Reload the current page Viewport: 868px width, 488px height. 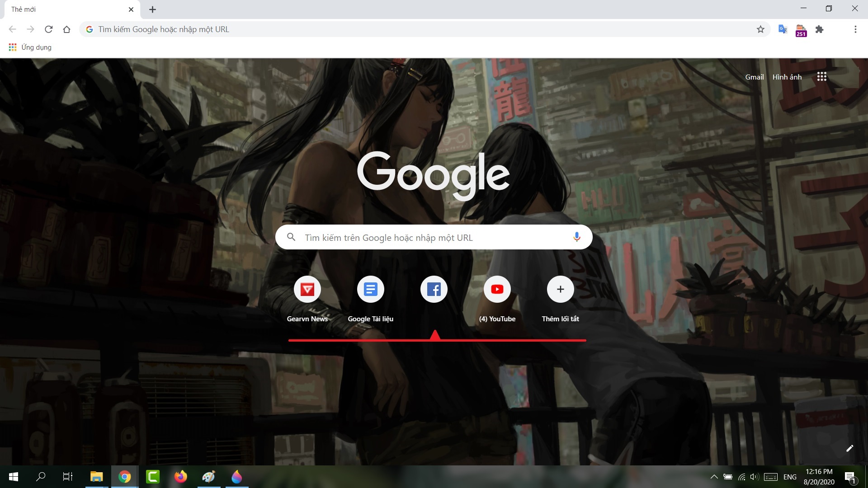pyautogui.click(x=48, y=29)
